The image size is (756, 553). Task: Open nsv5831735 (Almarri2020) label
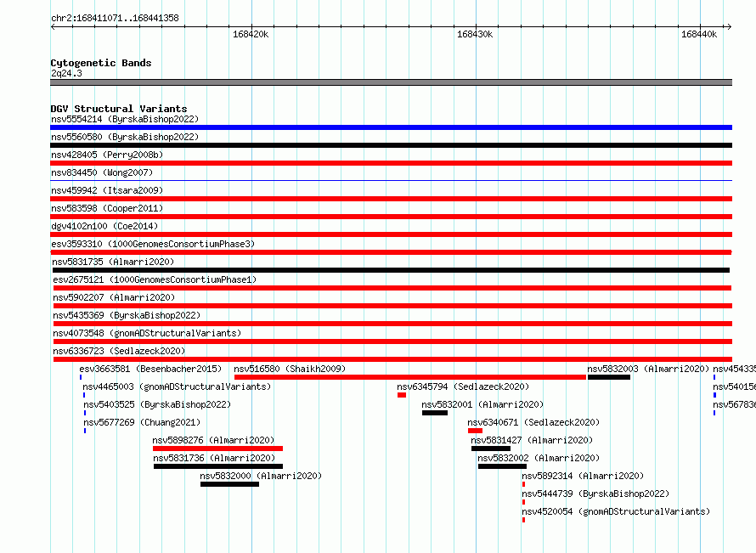(x=113, y=262)
